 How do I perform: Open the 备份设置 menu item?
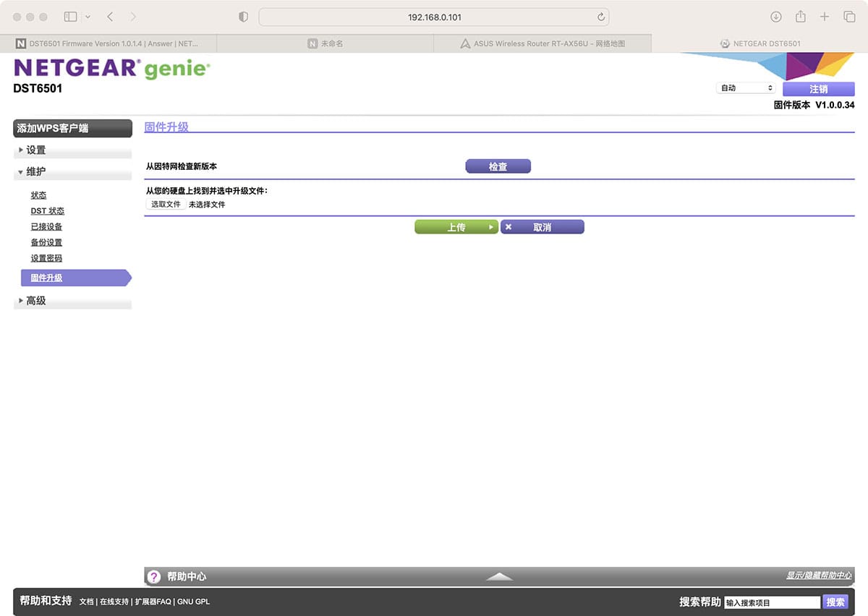[x=46, y=243]
